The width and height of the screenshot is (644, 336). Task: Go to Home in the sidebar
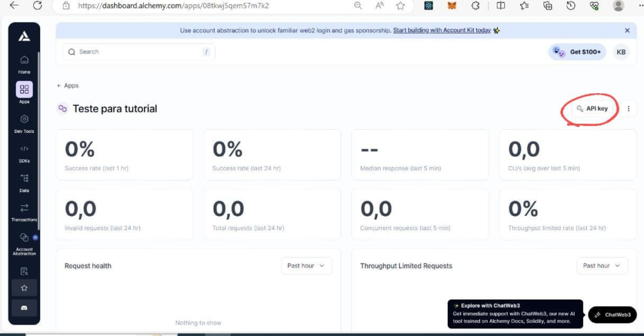(25, 64)
